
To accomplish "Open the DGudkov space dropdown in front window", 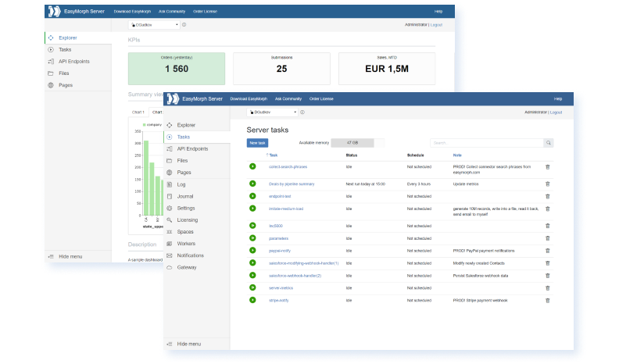I will tap(273, 112).
